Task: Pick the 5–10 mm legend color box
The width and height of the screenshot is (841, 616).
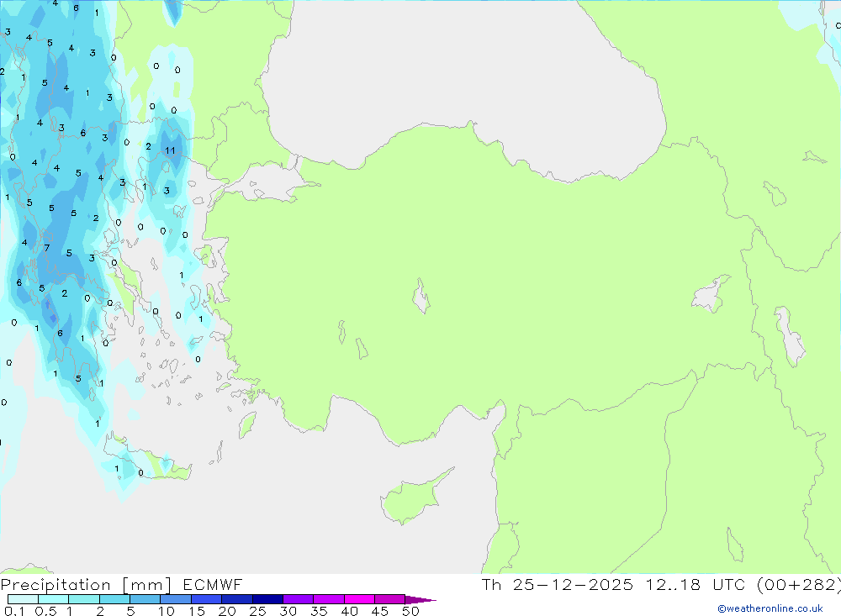Action: tap(145, 599)
